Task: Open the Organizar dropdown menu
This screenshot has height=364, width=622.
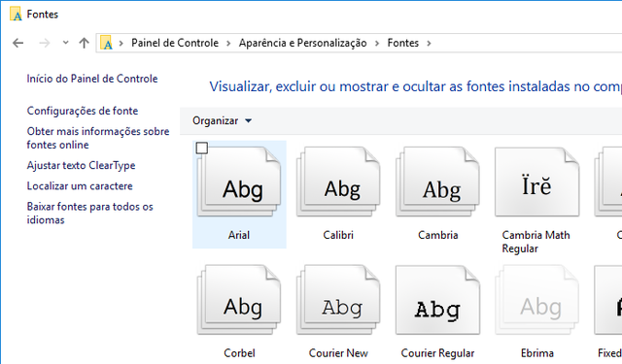Action: 222,120
